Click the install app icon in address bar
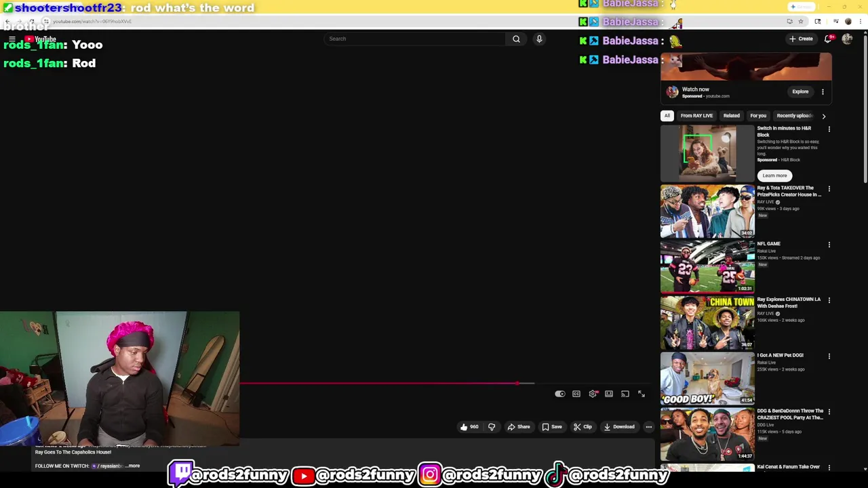 (x=790, y=21)
